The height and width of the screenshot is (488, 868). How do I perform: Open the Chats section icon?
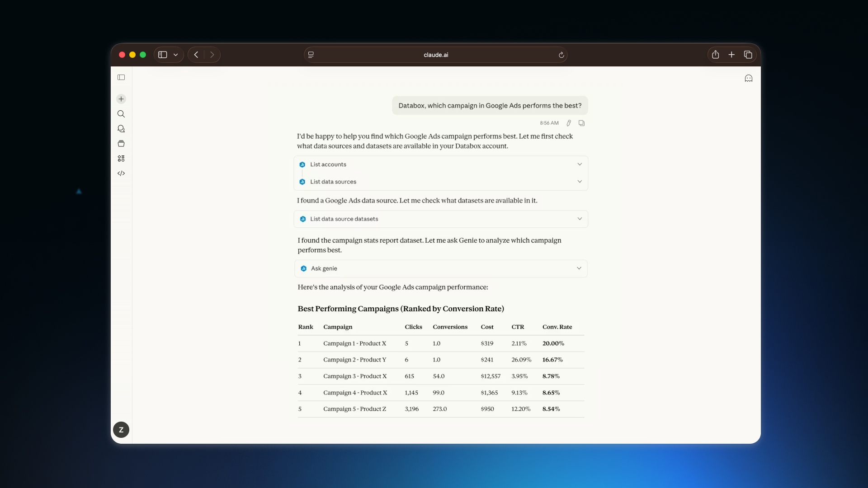(x=121, y=129)
